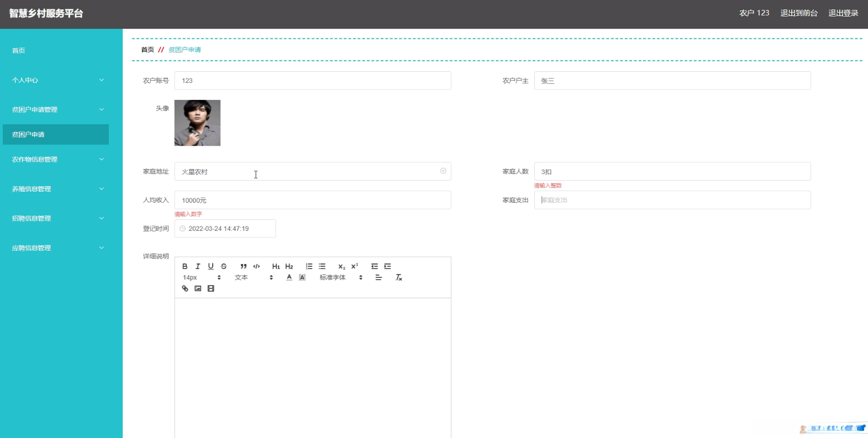Insert a video in the editor
Screen dimensions: 868x438
(x=211, y=288)
